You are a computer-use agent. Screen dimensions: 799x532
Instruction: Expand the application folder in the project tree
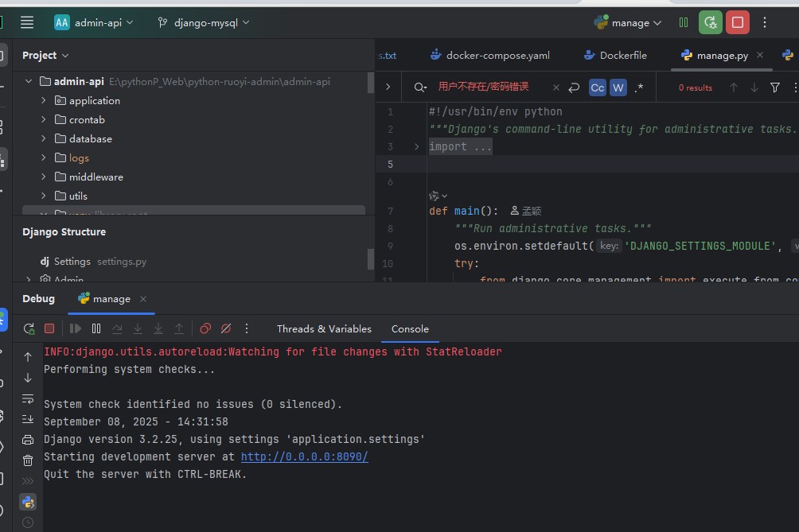[x=44, y=100]
